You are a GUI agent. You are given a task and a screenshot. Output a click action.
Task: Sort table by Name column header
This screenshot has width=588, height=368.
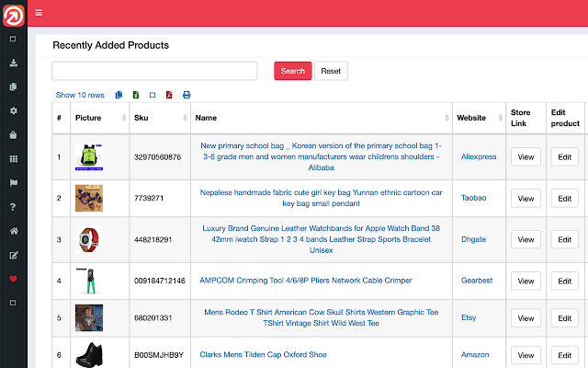tap(322, 118)
